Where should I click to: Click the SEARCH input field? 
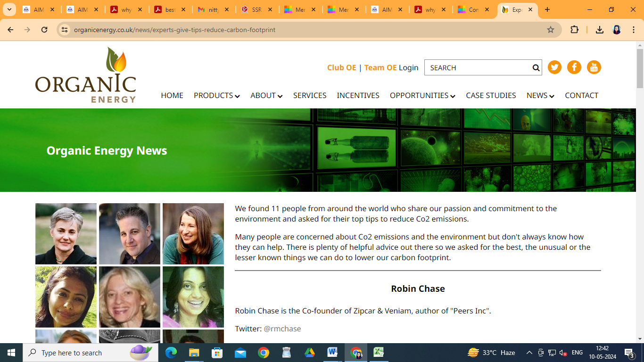pyautogui.click(x=477, y=68)
